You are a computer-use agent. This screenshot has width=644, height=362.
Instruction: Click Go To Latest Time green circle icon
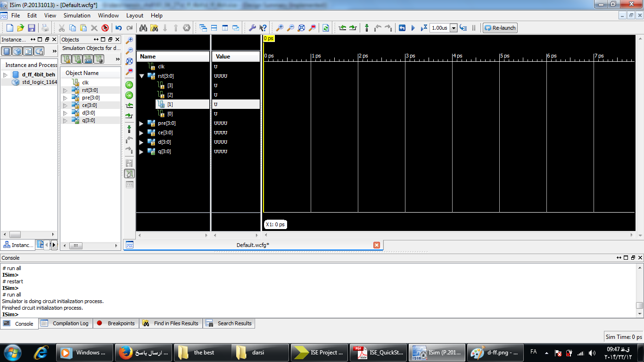(129, 95)
